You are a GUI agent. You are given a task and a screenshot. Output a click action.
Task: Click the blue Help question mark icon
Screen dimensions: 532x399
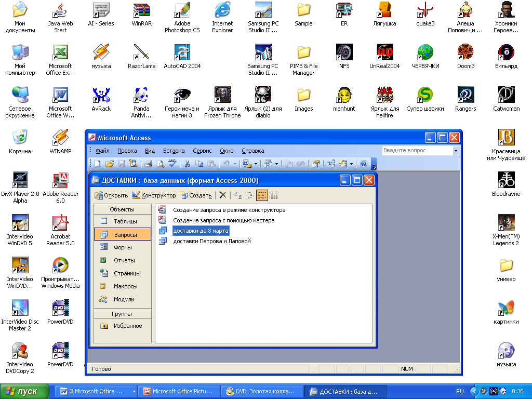pos(363,164)
